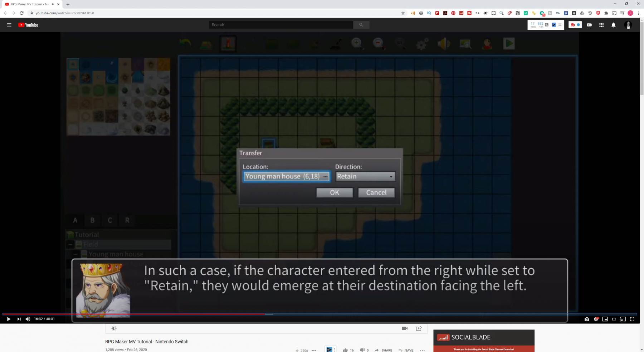This screenshot has width=644, height=352.
Task: Click the SAVE to playlist button
Action: tap(406, 350)
